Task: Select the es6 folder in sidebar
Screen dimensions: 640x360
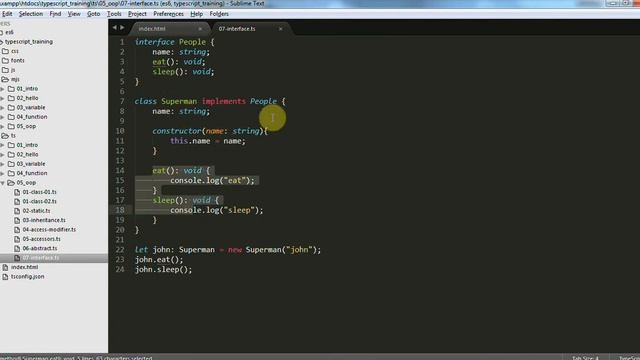Action: point(9,32)
